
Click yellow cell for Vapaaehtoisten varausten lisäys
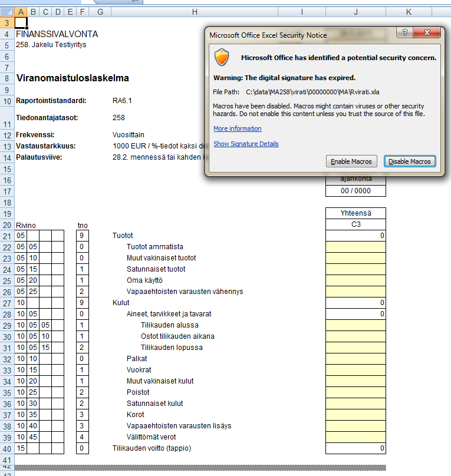pyautogui.click(x=355, y=427)
